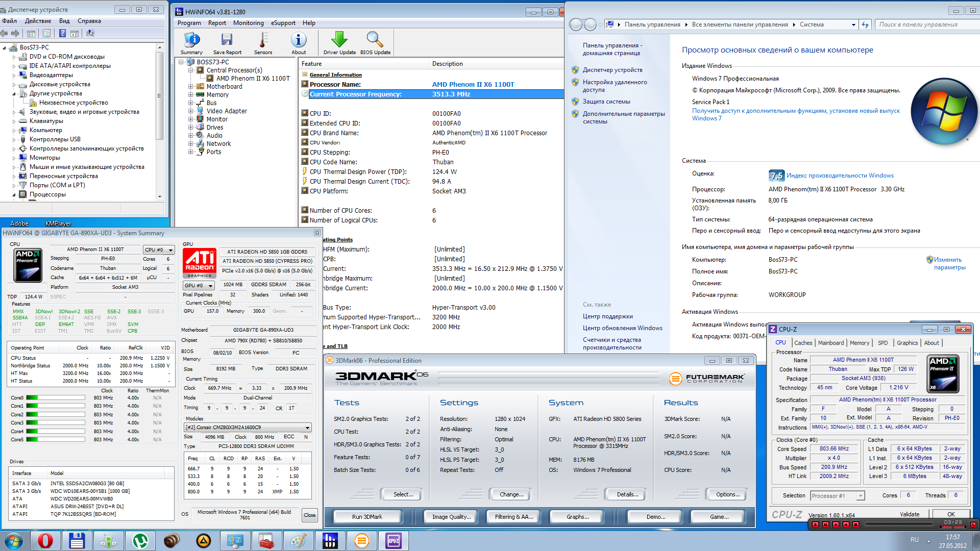Click the CPU-Z icon in the taskbar

coord(393,540)
